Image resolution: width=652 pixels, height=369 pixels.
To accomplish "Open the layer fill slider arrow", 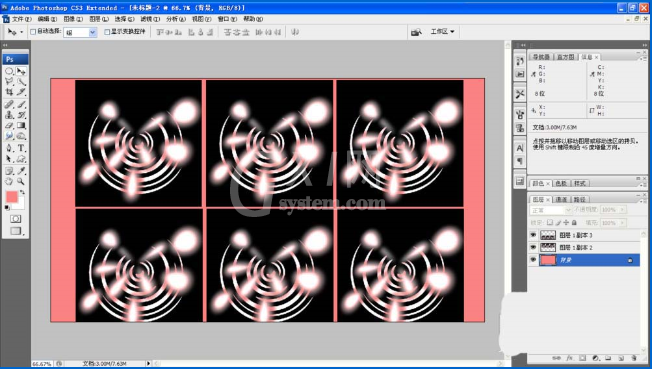I will point(622,223).
